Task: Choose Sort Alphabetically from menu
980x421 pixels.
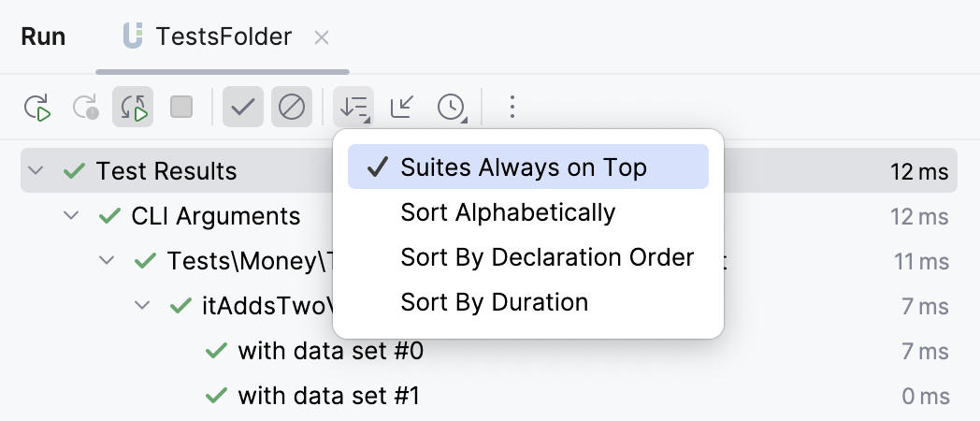Action: [x=508, y=212]
